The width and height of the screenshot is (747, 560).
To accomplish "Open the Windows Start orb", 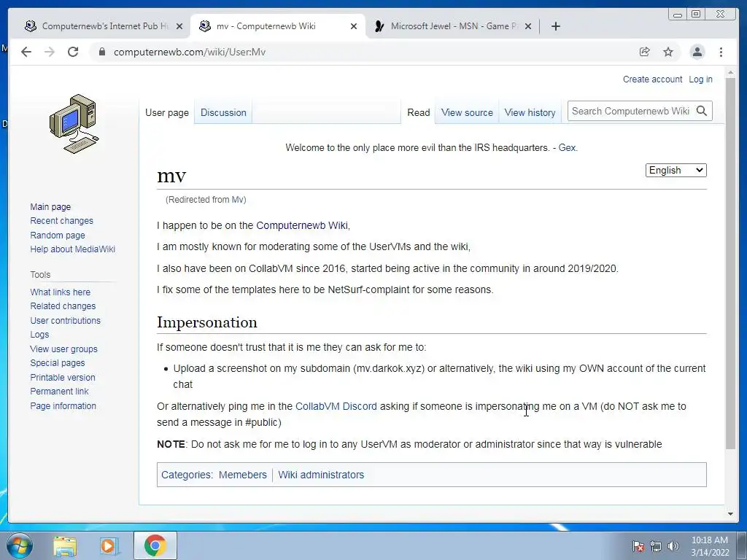I will tap(20, 545).
